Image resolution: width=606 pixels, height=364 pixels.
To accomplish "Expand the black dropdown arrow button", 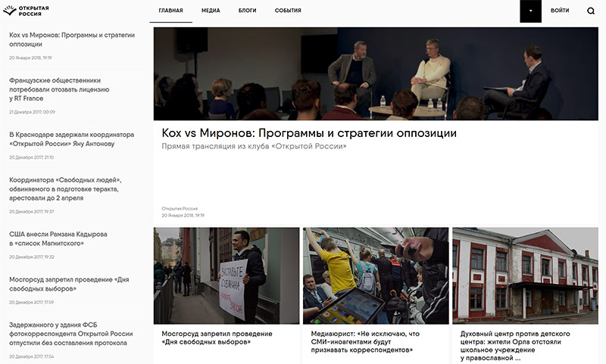I will pos(530,11).
